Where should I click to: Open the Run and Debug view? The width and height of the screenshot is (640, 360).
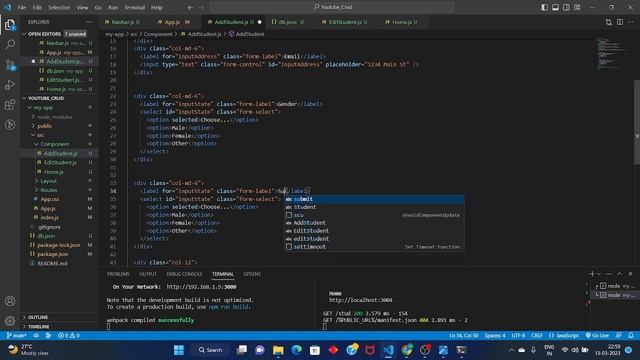[10, 84]
